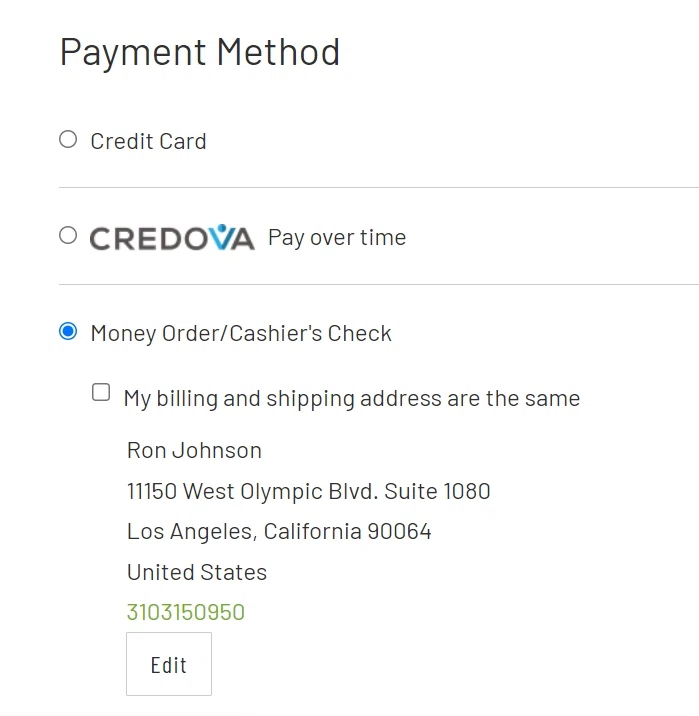
Task: Choose the Credova pay over time radio option
Action: tap(68, 236)
